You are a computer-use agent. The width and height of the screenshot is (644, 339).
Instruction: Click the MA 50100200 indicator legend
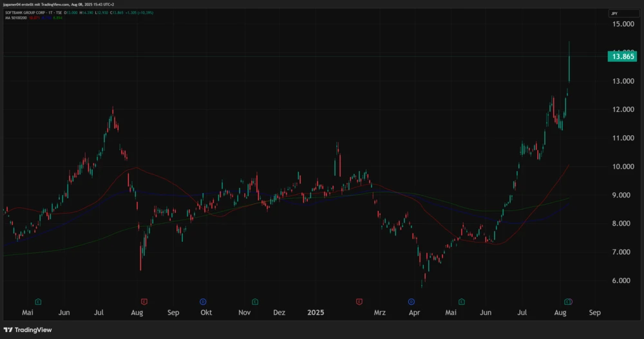16,18
